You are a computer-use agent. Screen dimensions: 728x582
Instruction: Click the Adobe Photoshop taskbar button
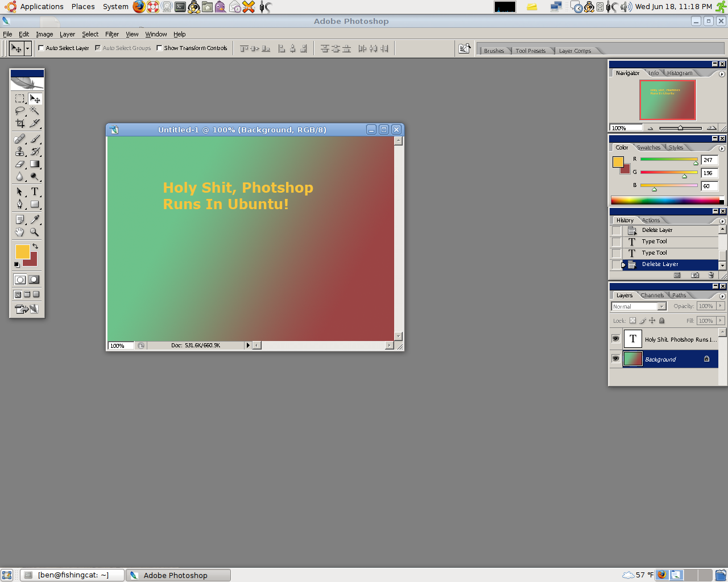pos(178,575)
